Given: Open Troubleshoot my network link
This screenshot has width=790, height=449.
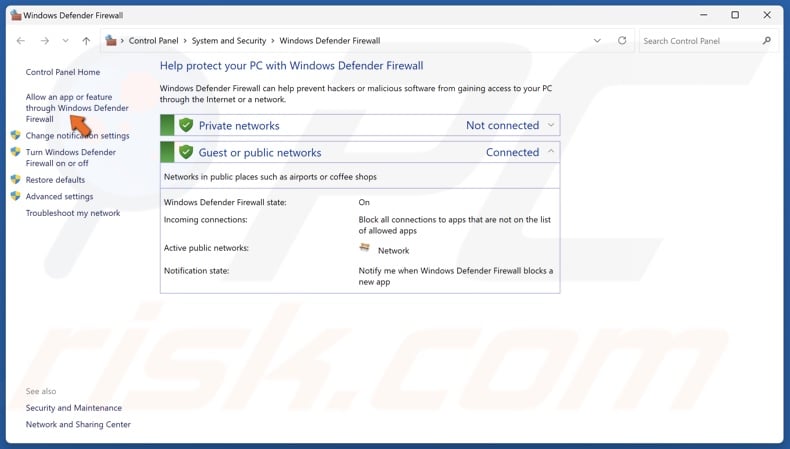Looking at the screenshot, I should tap(73, 213).
